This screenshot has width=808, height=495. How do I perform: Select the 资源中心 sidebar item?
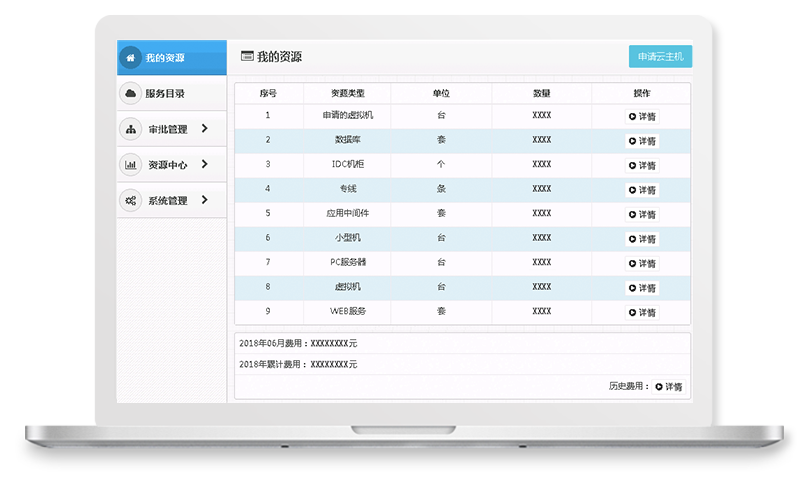172,164
